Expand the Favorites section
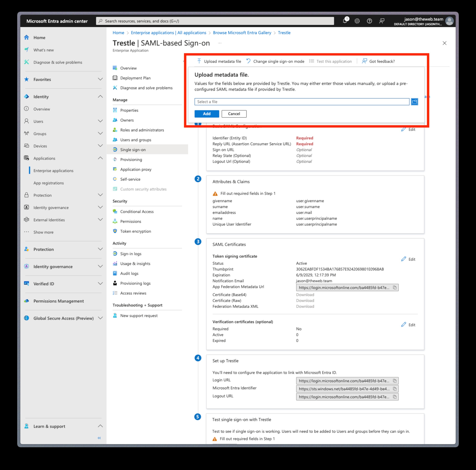Screen dimensions: 476x470 tap(100, 79)
